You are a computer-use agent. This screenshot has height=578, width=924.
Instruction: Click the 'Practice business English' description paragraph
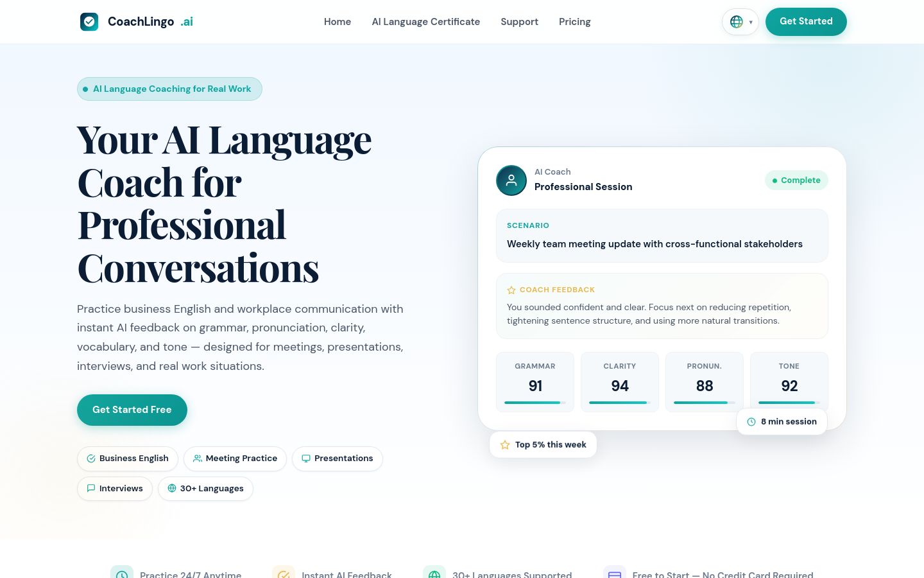point(240,337)
